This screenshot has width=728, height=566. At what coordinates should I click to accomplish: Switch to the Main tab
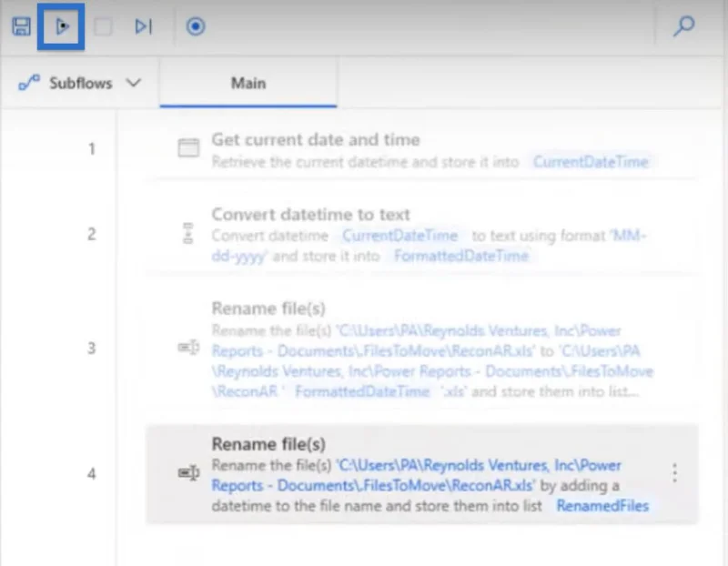pos(248,83)
